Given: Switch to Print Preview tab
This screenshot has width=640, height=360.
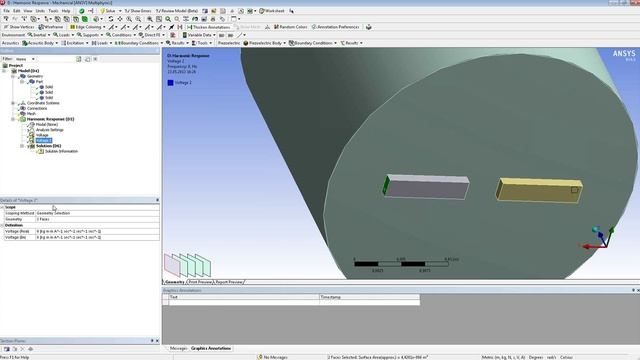Looking at the screenshot, I should [x=200, y=282].
